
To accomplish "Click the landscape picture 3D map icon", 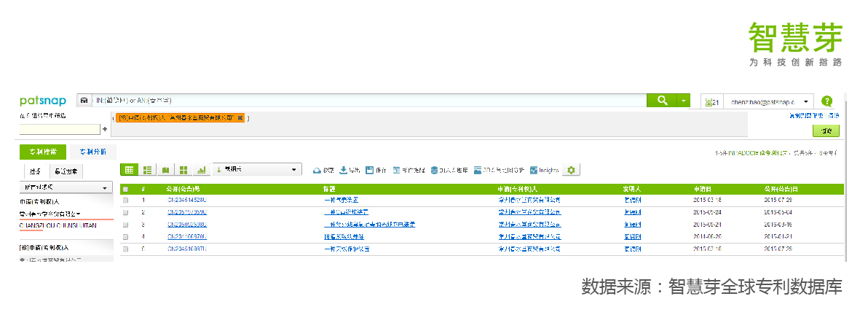I will click(478, 170).
